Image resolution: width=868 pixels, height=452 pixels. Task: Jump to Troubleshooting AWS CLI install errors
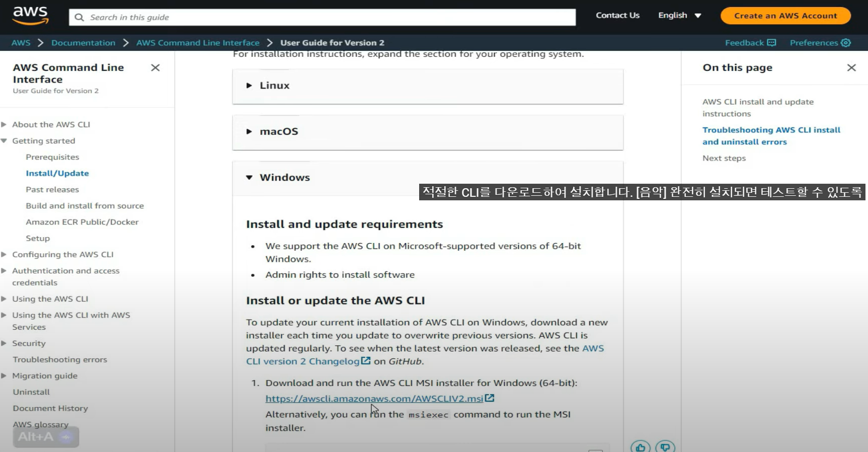point(771,136)
